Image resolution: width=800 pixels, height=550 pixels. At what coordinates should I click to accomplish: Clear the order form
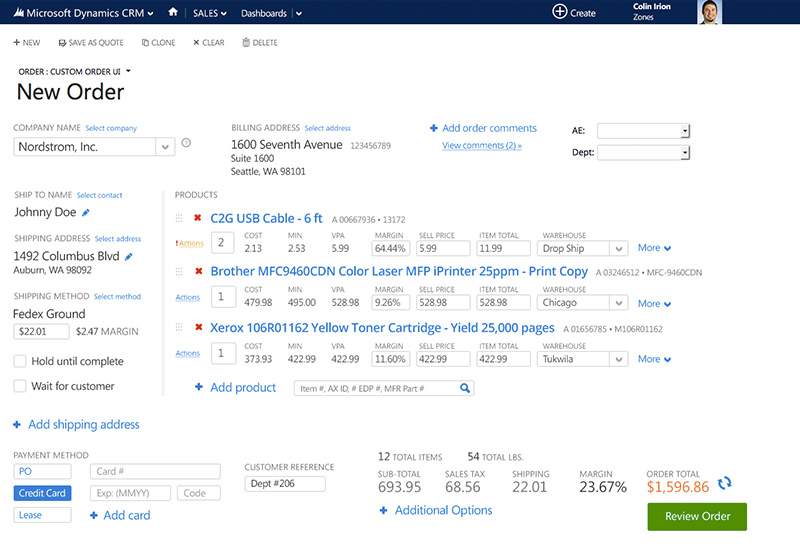pyautogui.click(x=209, y=43)
